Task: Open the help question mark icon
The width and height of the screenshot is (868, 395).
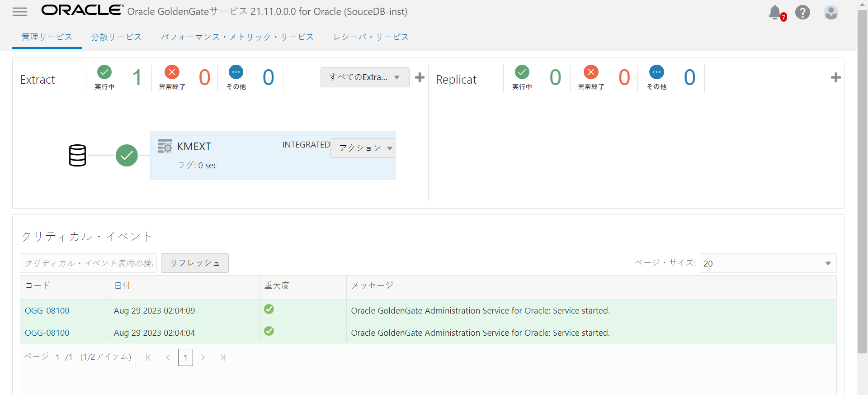Action: (x=803, y=12)
